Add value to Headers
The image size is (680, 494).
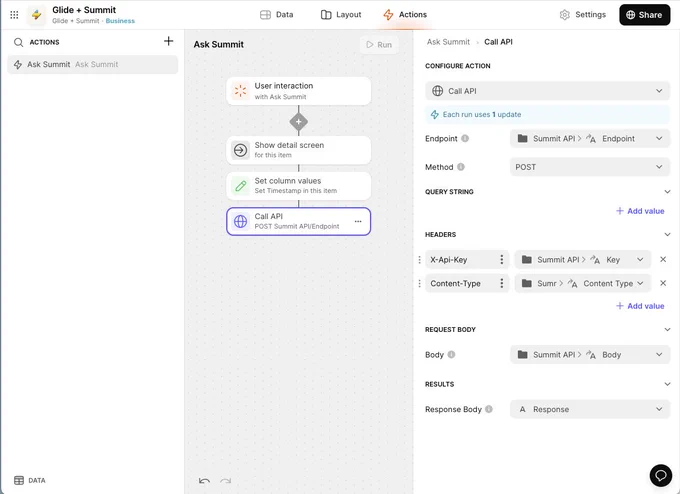(640, 306)
